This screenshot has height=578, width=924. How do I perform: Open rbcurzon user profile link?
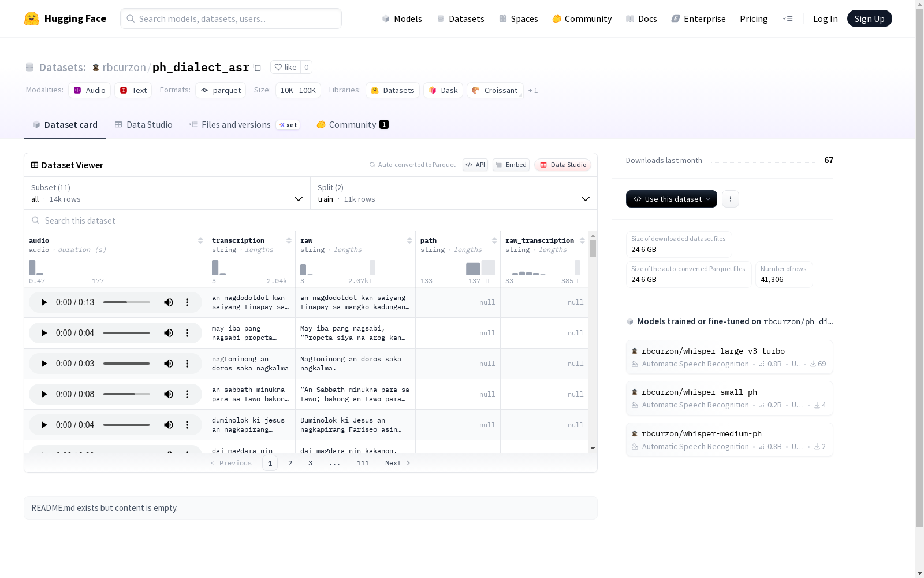click(124, 67)
